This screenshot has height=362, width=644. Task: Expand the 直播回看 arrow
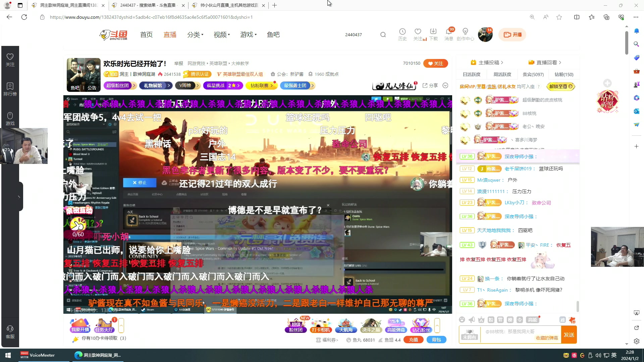pyautogui.click(x=560, y=63)
